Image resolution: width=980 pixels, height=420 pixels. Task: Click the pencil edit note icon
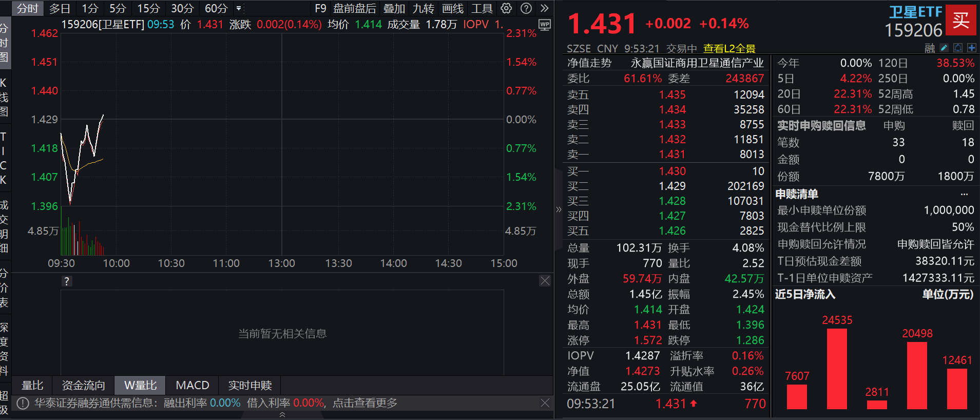tap(944, 48)
